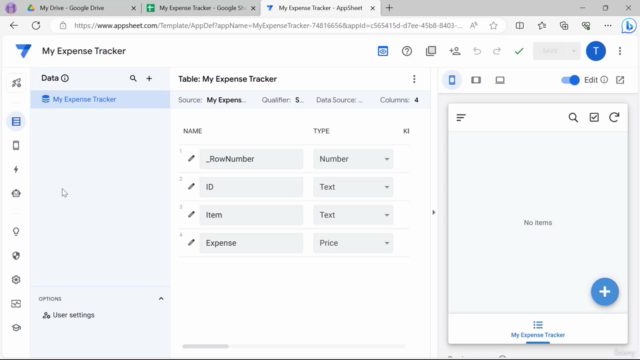
Task: Open the Data section in left sidebar
Action: pos(16,122)
